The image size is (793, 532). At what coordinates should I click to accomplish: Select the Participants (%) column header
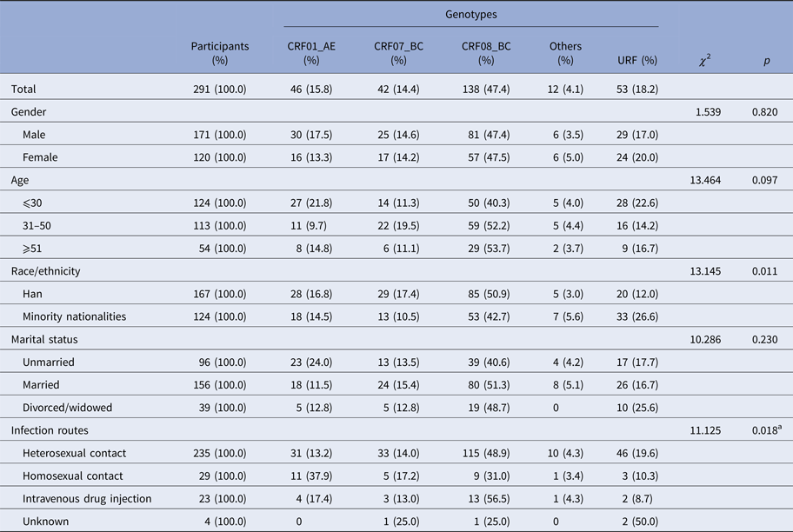(219, 53)
